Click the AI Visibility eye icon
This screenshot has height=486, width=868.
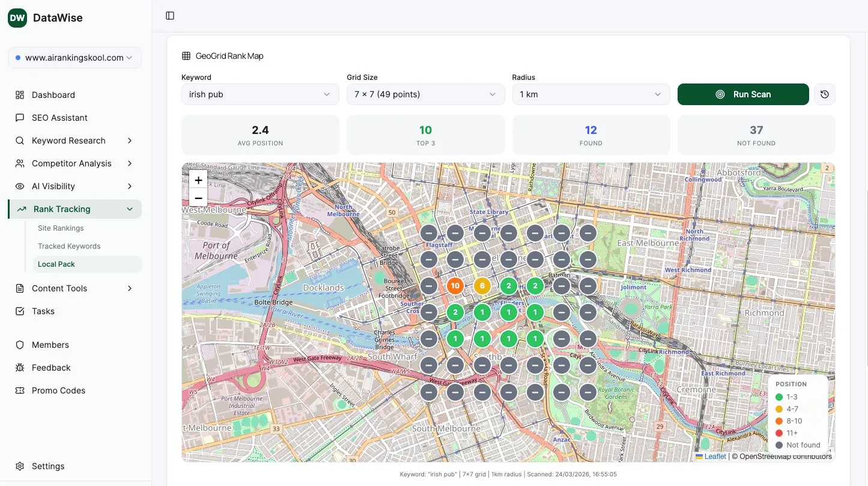click(20, 186)
